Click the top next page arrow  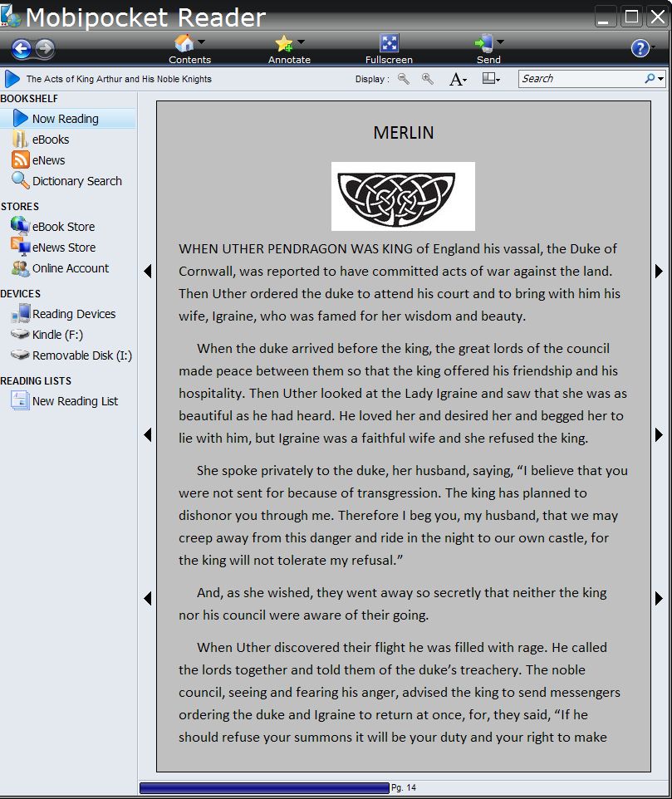point(659,271)
